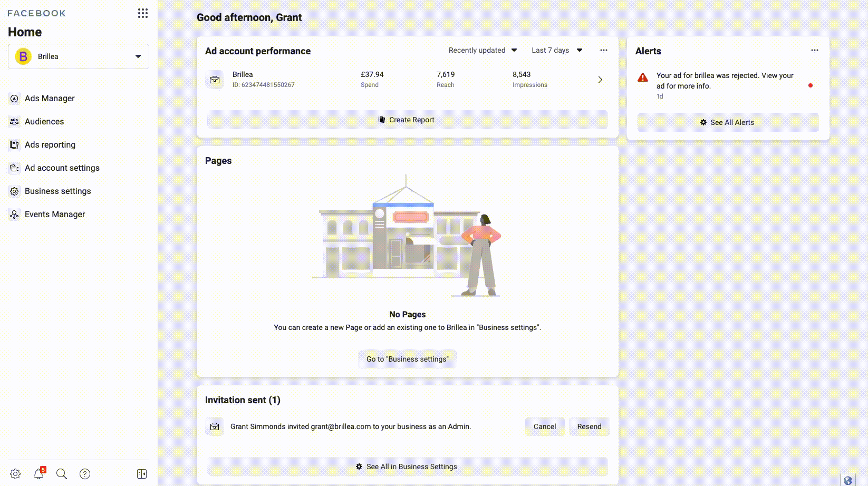Open notifications bell with red badge

click(39, 473)
